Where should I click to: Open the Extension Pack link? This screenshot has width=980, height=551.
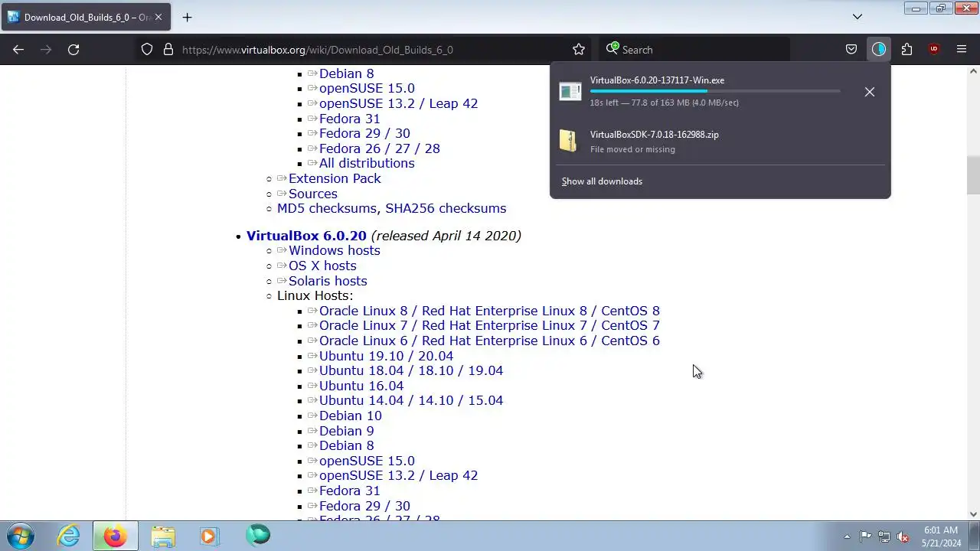335,178
